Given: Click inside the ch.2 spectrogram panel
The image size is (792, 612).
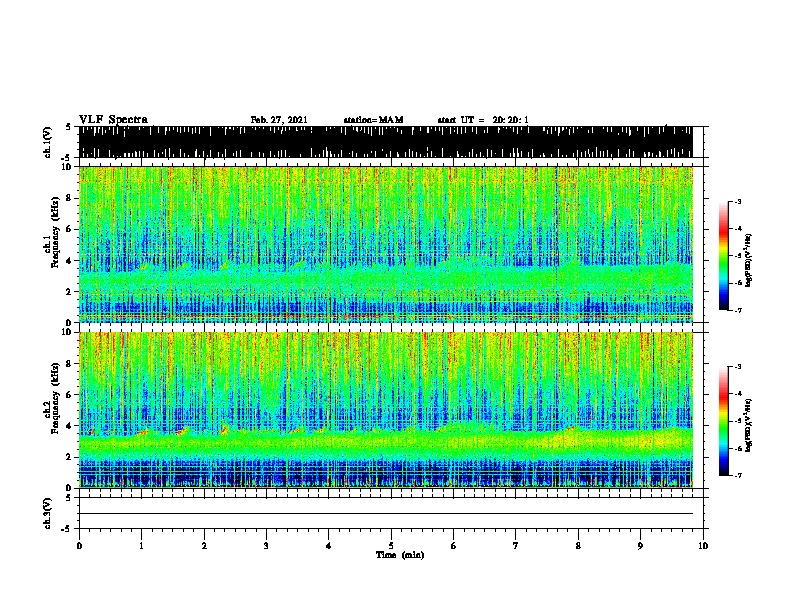Looking at the screenshot, I should [386, 410].
